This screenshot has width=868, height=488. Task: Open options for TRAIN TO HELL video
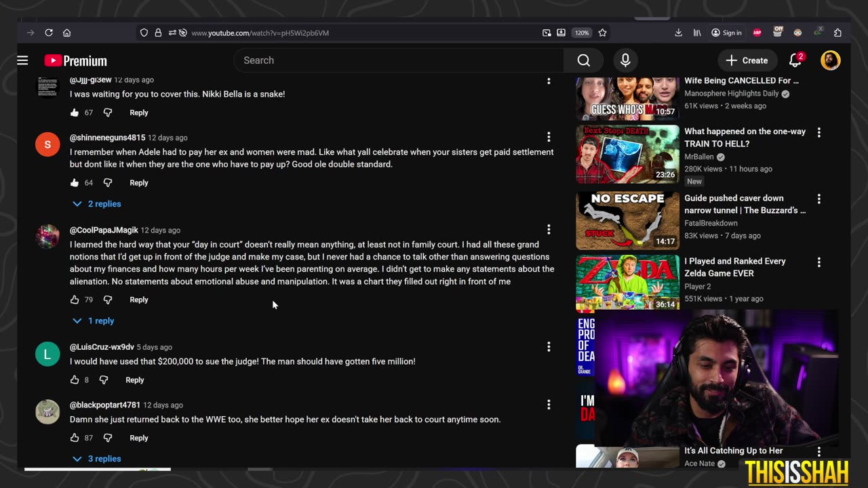click(x=818, y=132)
